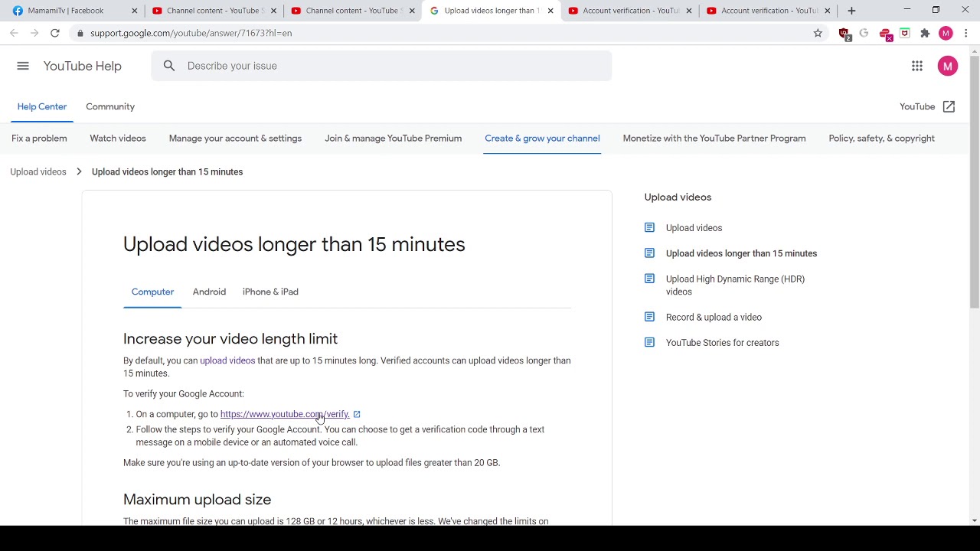Click scrollbar down arrow
This screenshot has width=980, height=551.
[975, 520]
